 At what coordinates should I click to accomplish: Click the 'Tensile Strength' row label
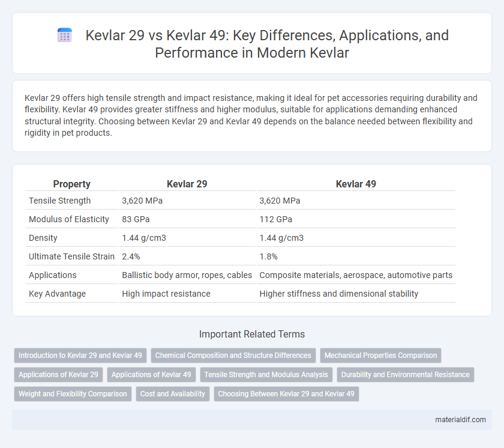60,201
